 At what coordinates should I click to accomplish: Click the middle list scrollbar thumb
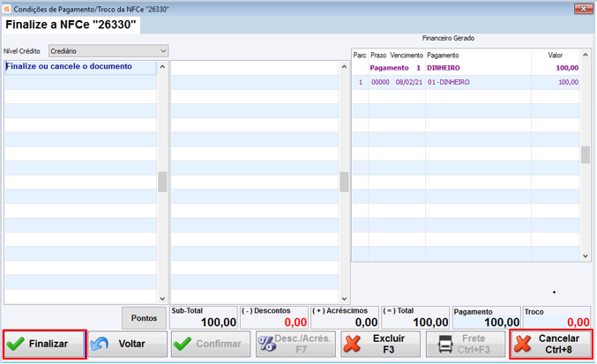click(x=344, y=182)
